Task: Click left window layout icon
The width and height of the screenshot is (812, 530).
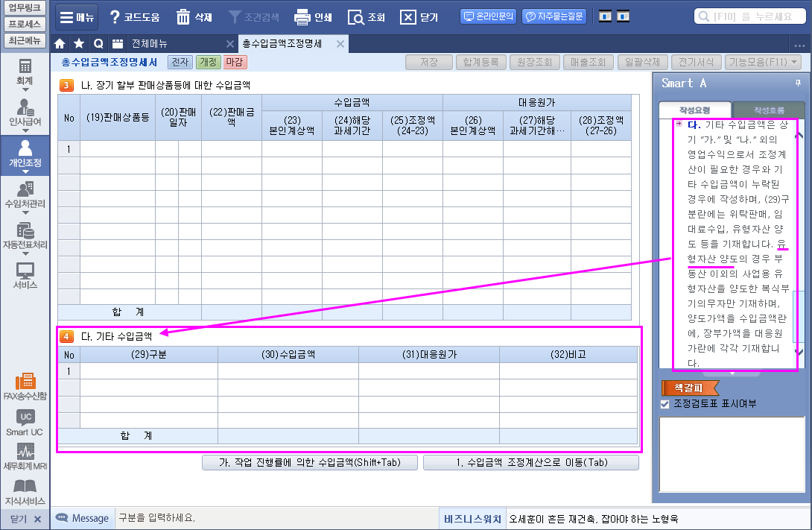Action: (x=605, y=16)
